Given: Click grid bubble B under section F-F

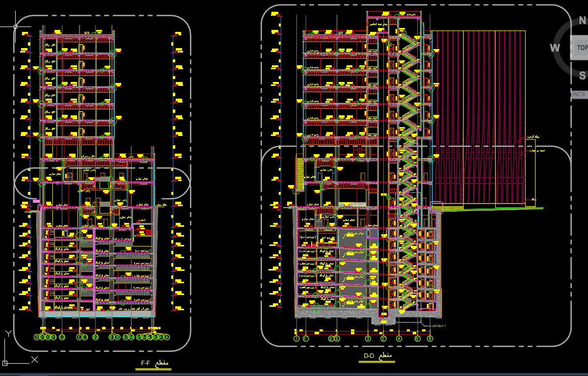Looking at the screenshot, I should [x=117, y=337].
